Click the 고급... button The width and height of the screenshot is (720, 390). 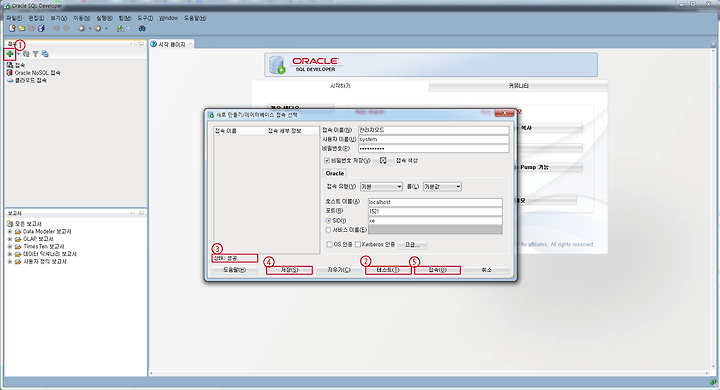click(x=412, y=245)
